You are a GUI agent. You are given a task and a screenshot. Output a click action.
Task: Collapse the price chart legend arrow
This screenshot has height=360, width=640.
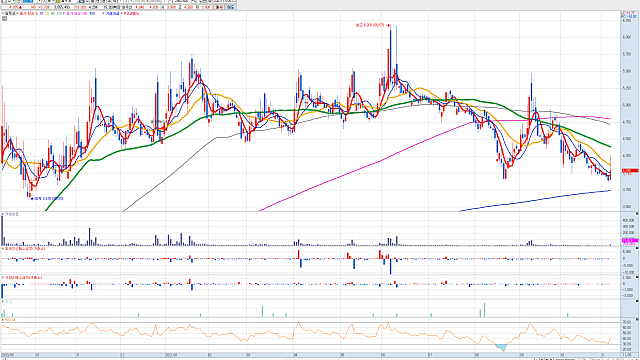click(2, 13)
